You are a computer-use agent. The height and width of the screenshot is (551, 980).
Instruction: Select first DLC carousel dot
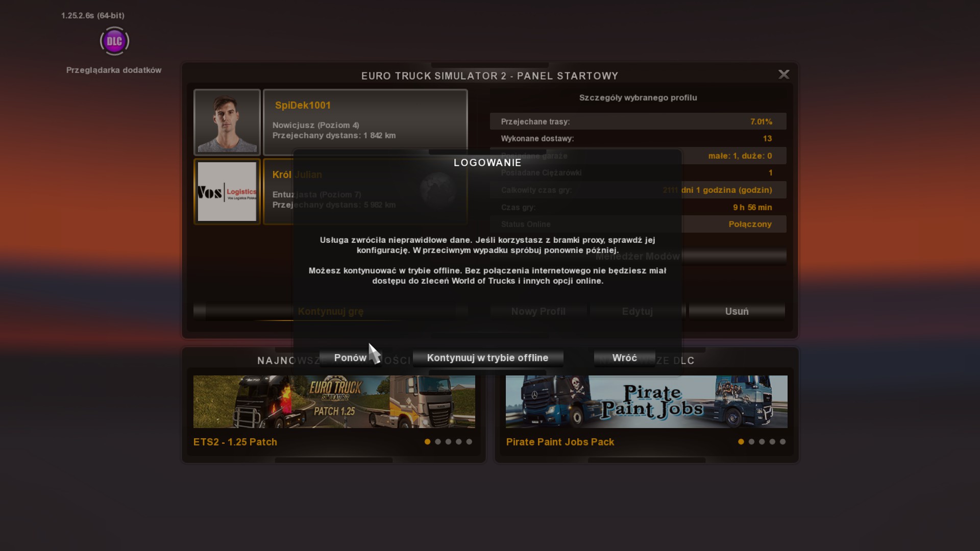[741, 442]
